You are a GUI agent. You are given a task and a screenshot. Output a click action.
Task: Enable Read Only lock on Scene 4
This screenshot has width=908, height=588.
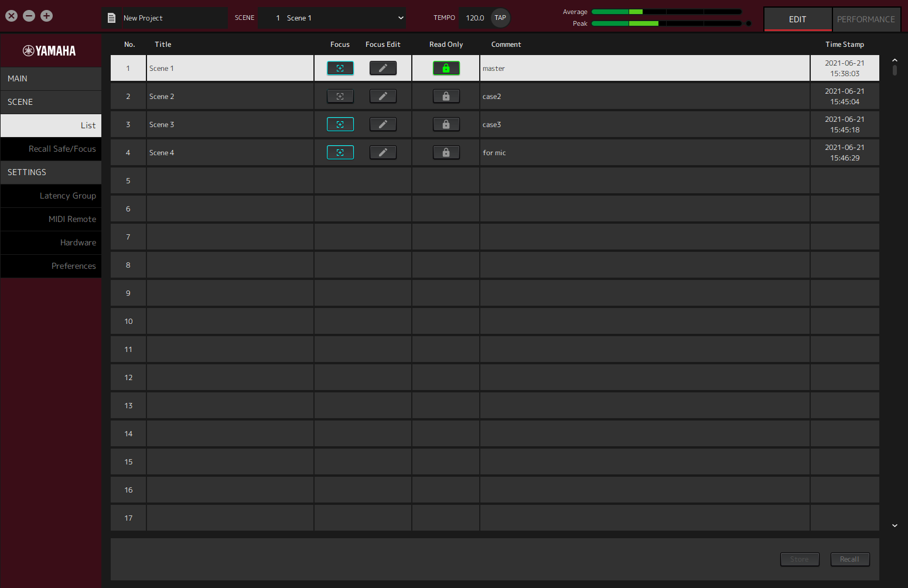(x=446, y=152)
